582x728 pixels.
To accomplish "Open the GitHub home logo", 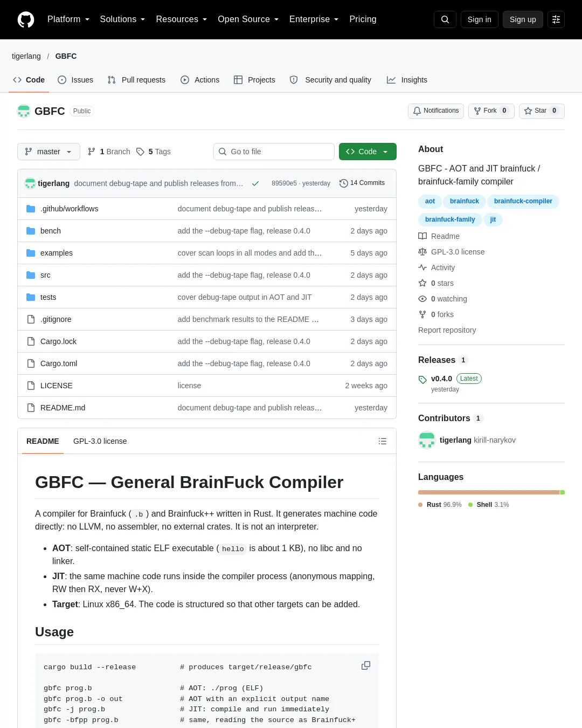I will coord(26,19).
